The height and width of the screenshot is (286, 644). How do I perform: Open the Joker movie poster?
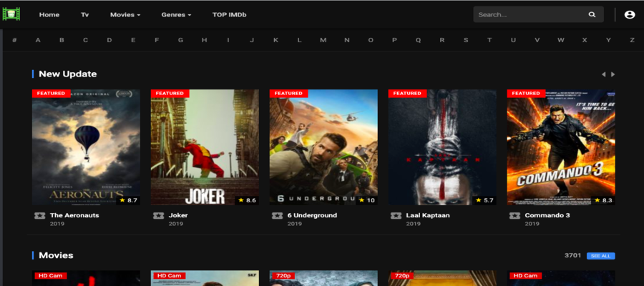pos(205,147)
